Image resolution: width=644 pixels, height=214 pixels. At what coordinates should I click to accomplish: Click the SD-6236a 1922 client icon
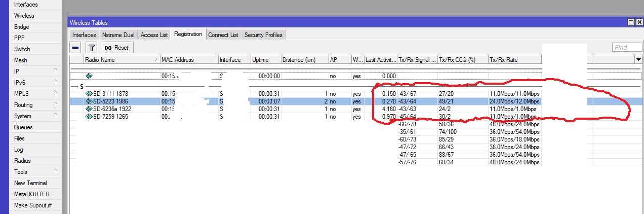pos(89,109)
